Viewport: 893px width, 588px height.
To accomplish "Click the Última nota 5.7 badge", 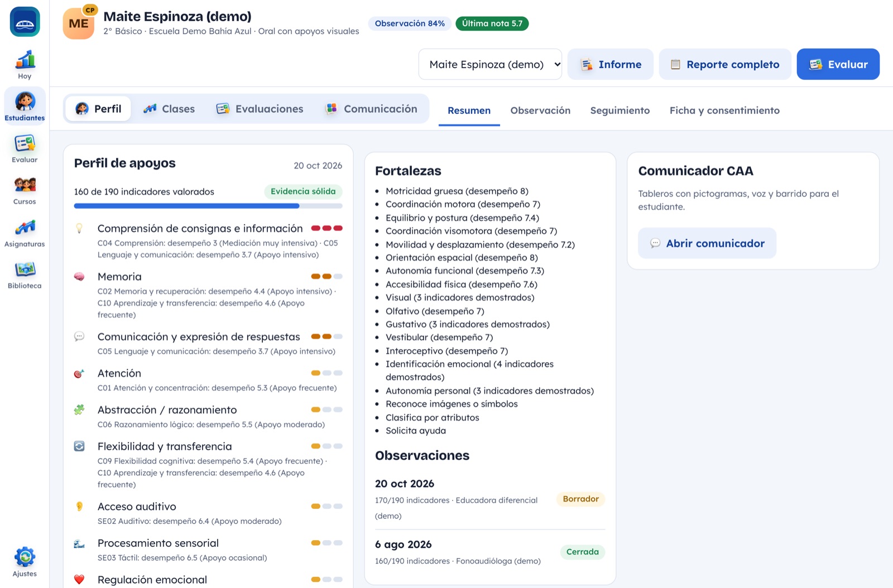I will click(492, 23).
